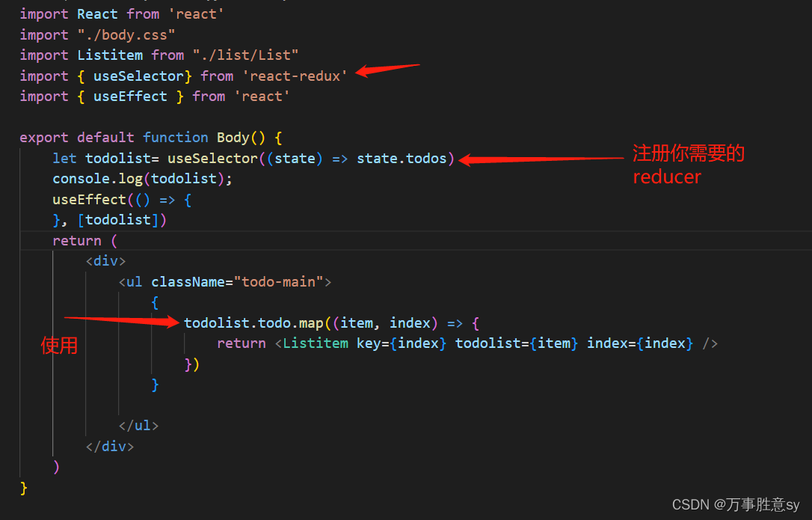Image resolution: width=812 pixels, height=520 pixels.
Task: Click the closing </ul> tag
Action: tap(138, 426)
